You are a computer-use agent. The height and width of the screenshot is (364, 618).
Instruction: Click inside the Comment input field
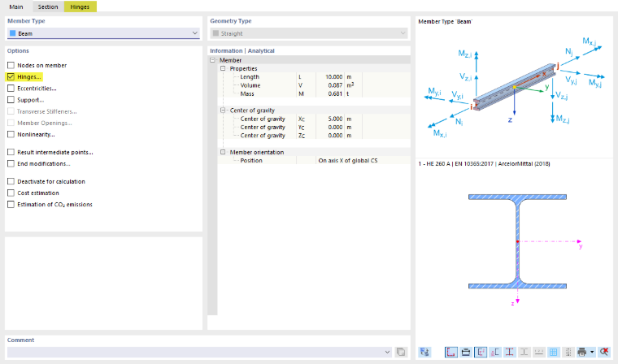(x=195, y=352)
